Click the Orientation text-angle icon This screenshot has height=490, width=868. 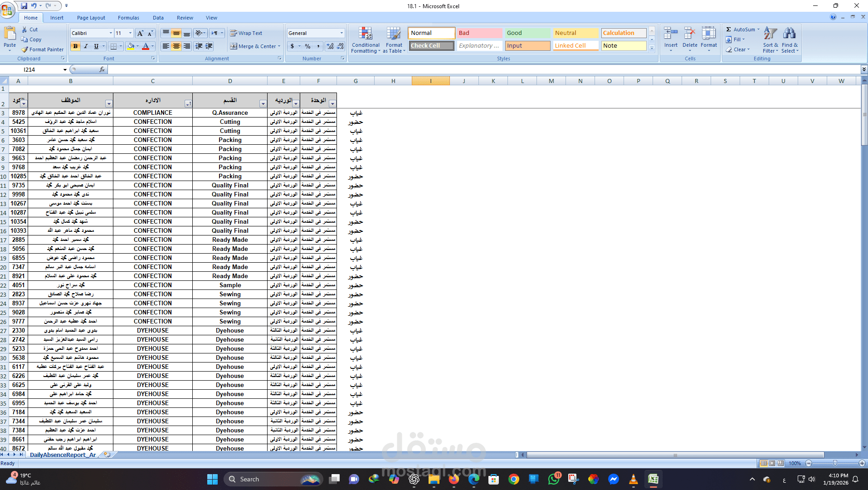pyautogui.click(x=198, y=33)
